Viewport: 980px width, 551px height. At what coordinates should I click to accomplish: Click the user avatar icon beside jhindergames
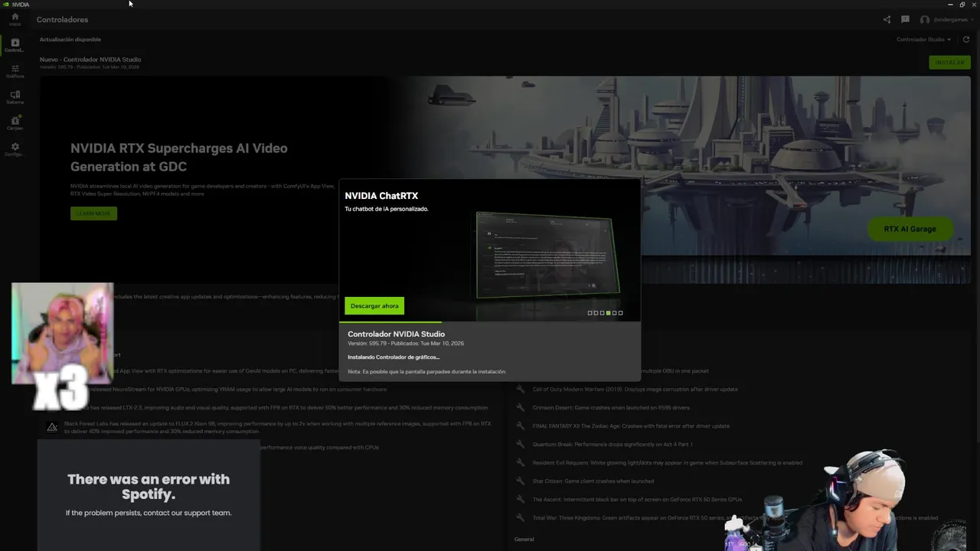pyautogui.click(x=925, y=20)
